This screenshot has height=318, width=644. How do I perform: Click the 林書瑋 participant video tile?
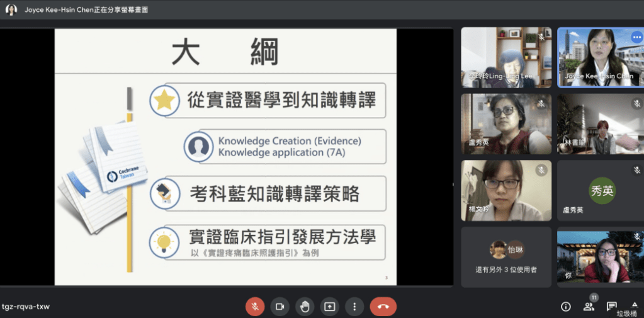[x=601, y=124]
